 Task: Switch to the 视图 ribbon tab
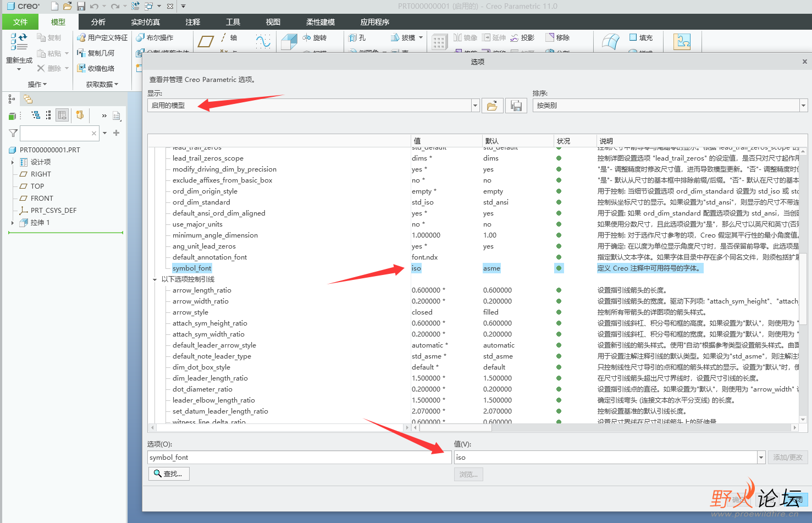(273, 22)
